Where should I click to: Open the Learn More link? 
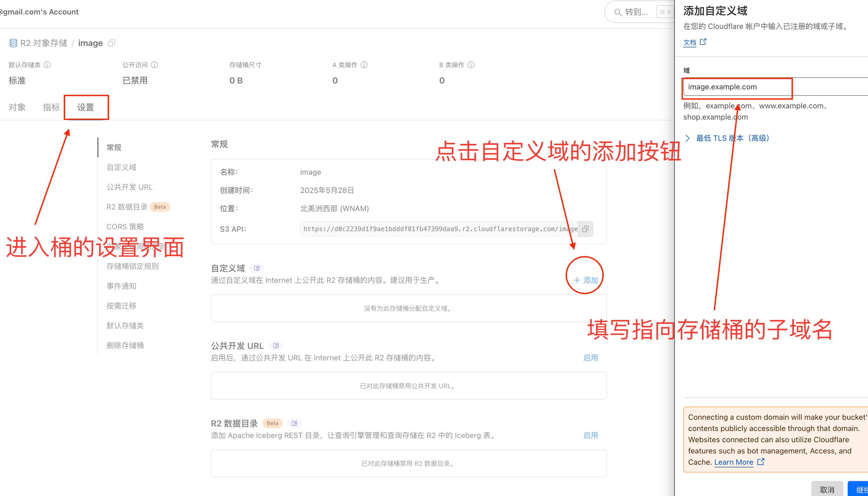point(733,462)
